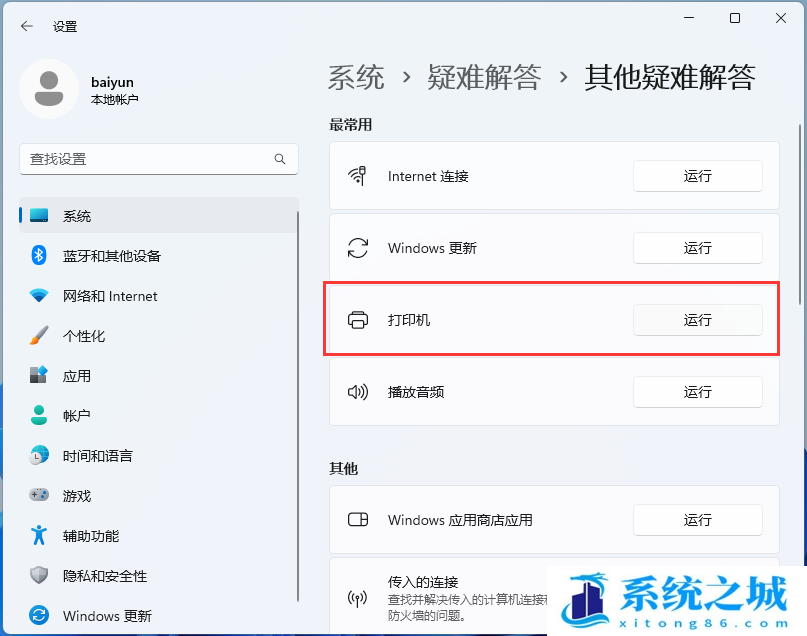Click the Apps icon in sidebar
807x636 pixels.
tap(39, 375)
